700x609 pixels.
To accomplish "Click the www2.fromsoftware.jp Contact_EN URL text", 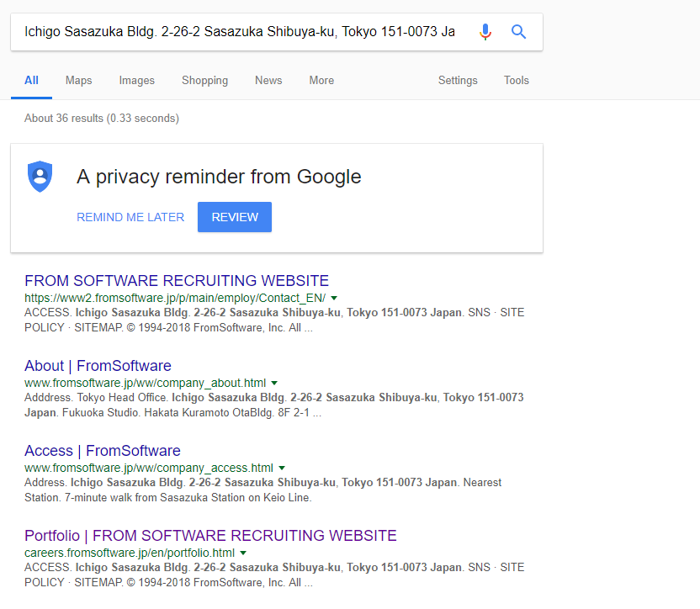I will [175, 298].
